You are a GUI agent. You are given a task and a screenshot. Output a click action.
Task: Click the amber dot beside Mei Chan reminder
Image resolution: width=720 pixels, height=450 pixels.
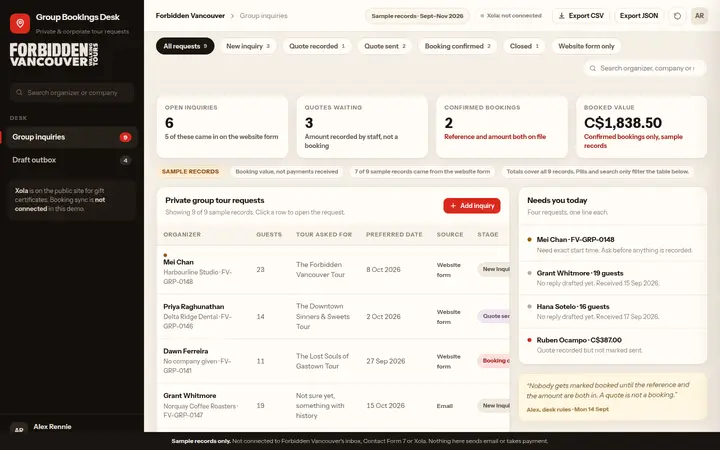tap(529, 240)
